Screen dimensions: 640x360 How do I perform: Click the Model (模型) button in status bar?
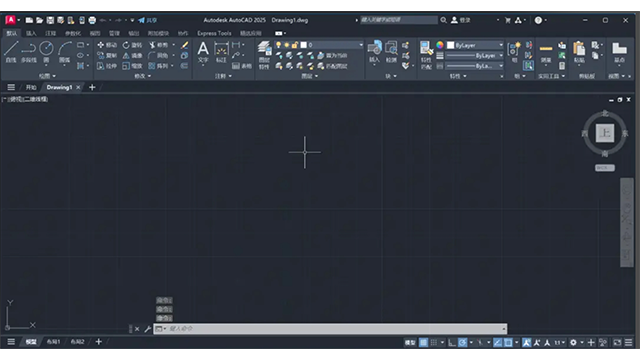tap(410, 342)
